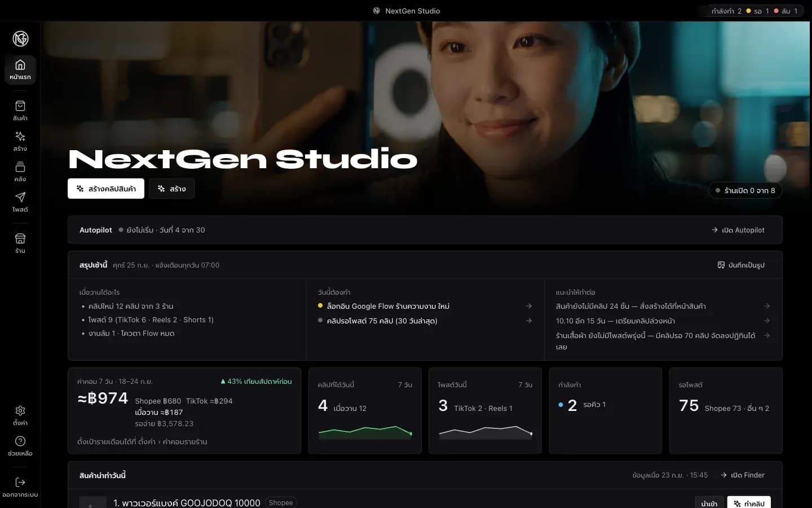Open the เปิด Autopilot link
The height and width of the screenshot is (508, 812).
tap(738, 230)
